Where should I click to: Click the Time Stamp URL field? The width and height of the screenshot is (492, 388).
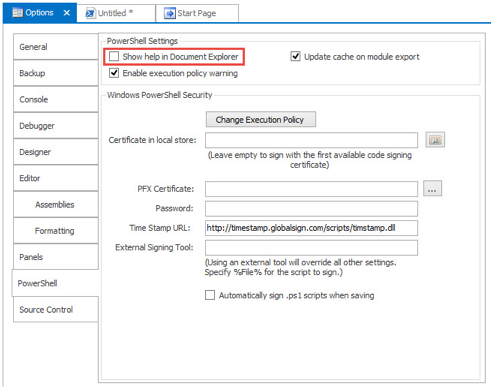point(311,228)
